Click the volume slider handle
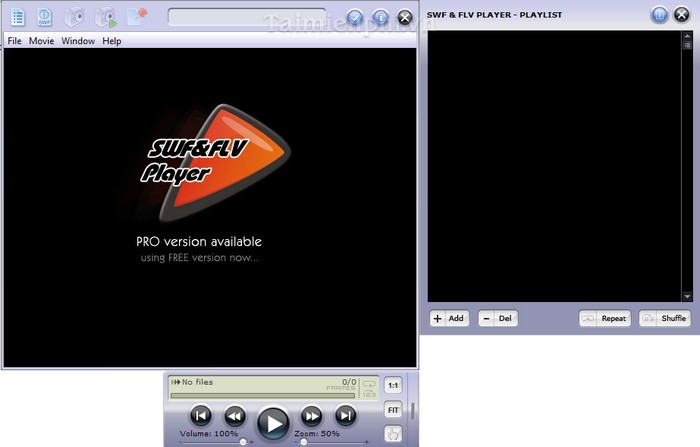 243,442
